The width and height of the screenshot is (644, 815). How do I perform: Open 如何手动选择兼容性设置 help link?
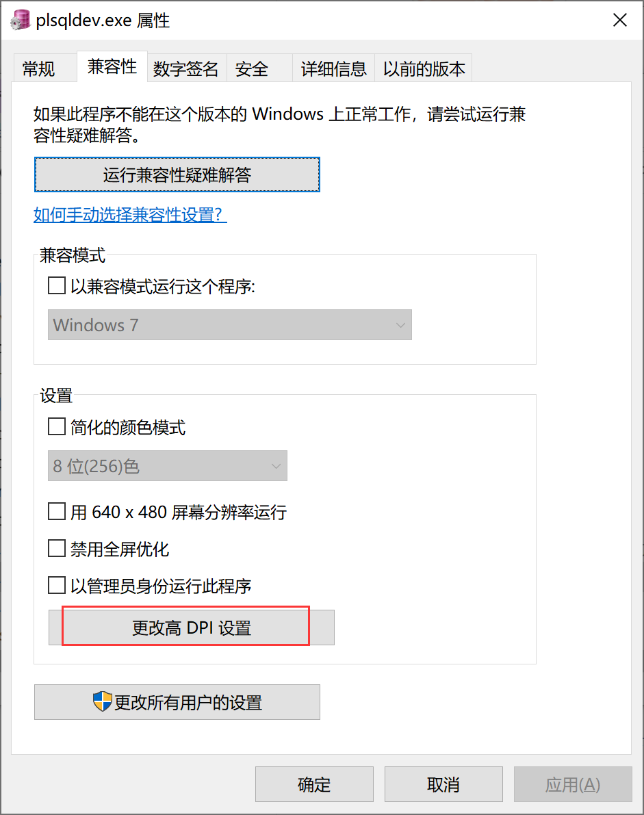click(x=130, y=215)
